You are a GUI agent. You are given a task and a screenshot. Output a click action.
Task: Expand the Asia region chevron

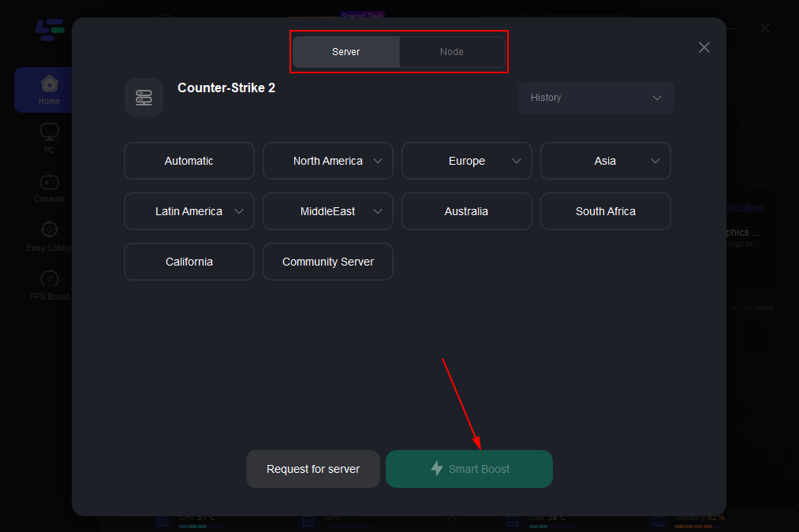[655, 161]
